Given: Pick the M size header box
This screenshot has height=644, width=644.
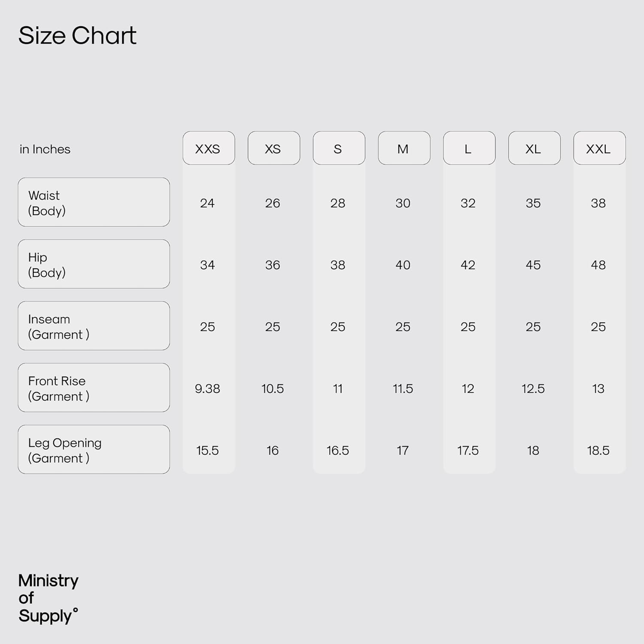Looking at the screenshot, I should [404, 149].
